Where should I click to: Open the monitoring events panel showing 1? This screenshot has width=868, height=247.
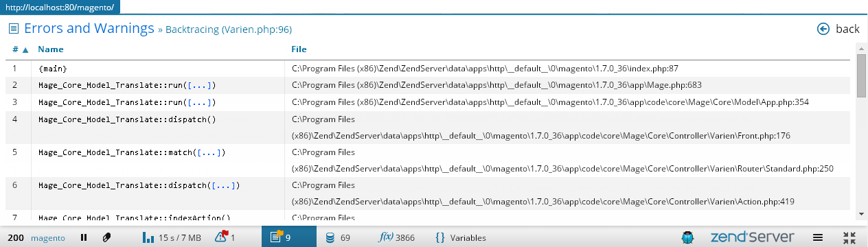[225, 237]
